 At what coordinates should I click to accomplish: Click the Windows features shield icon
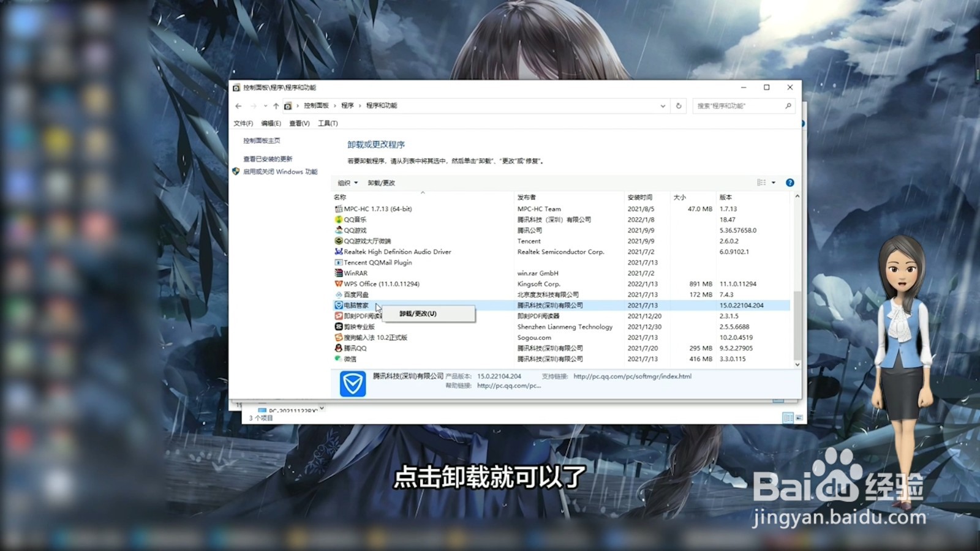click(236, 171)
